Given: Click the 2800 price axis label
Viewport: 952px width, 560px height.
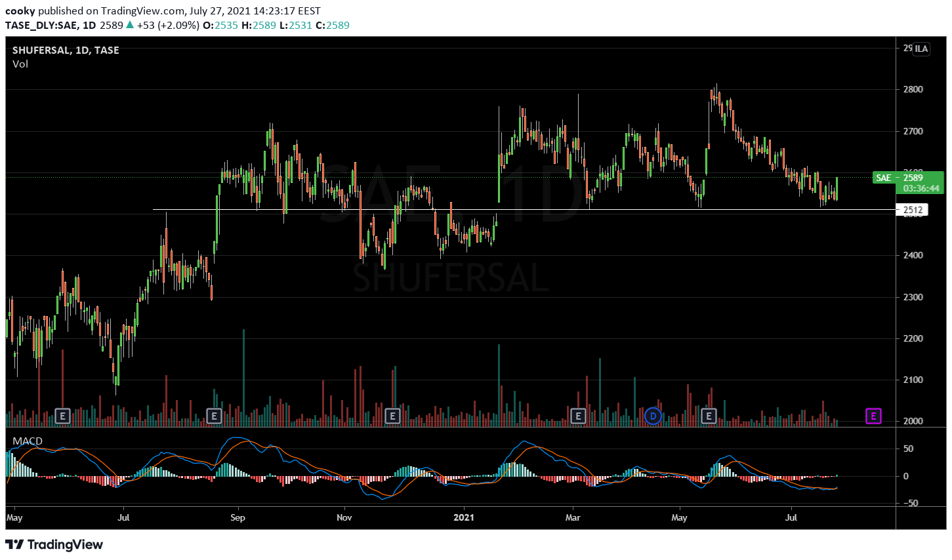Looking at the screenshot, I should pyautogui.click(x=913, y=90).
